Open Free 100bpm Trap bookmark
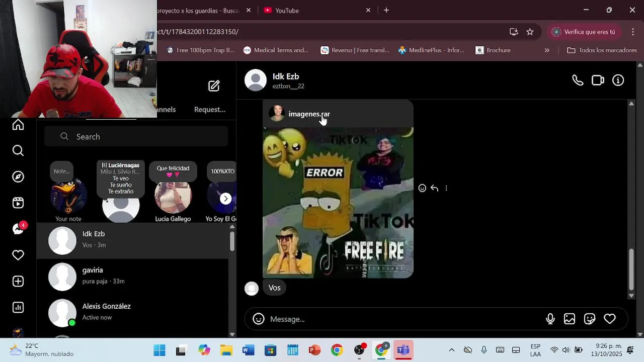Image resolution: width=644 pixels, height=362 pixels. (200, 50)
